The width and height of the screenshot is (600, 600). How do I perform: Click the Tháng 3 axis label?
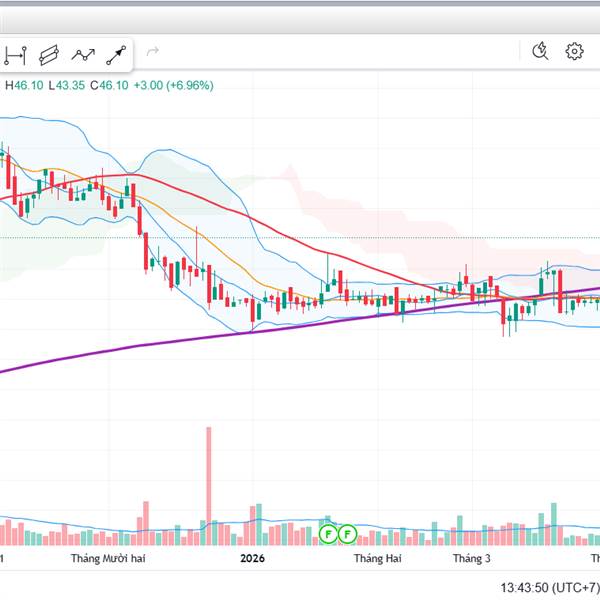tap(471, 558)
